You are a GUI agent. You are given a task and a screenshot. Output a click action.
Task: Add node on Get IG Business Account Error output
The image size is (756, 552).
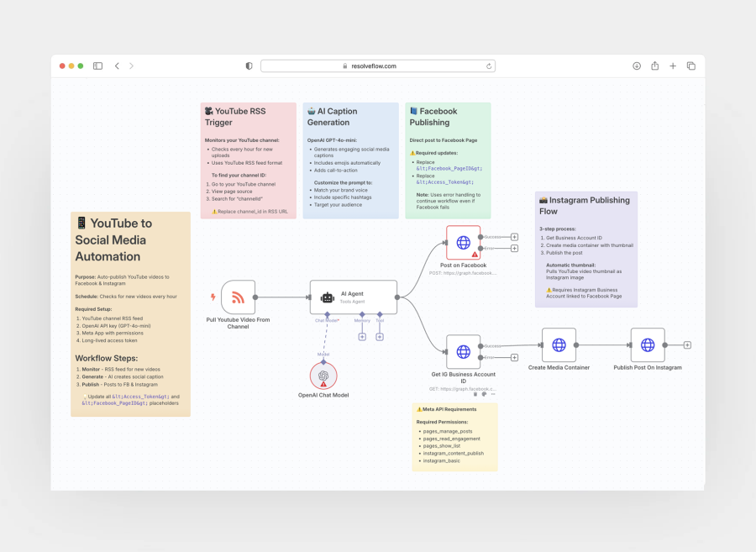(514, 358)
